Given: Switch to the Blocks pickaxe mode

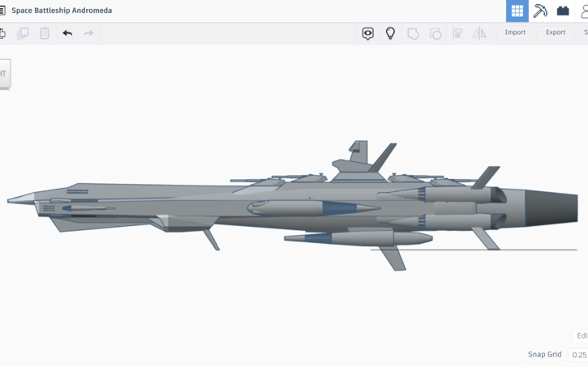Looking at the screenshot, I should [x=540, y=11].
